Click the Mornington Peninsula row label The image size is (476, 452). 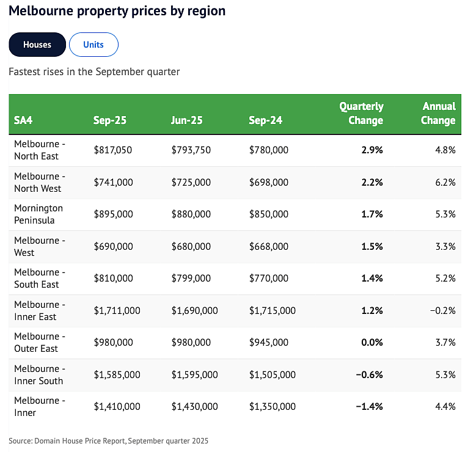coord(38,214)
